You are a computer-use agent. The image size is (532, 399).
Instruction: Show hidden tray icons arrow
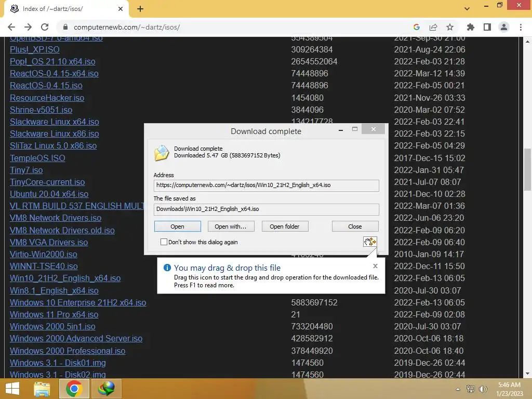(x=458, y=389)
